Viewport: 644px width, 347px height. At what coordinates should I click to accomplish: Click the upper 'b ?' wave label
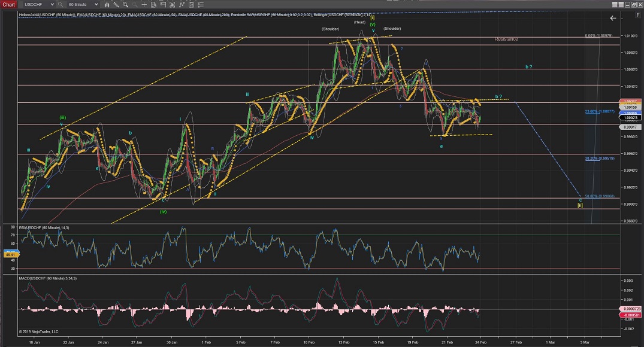coord(529,67)
